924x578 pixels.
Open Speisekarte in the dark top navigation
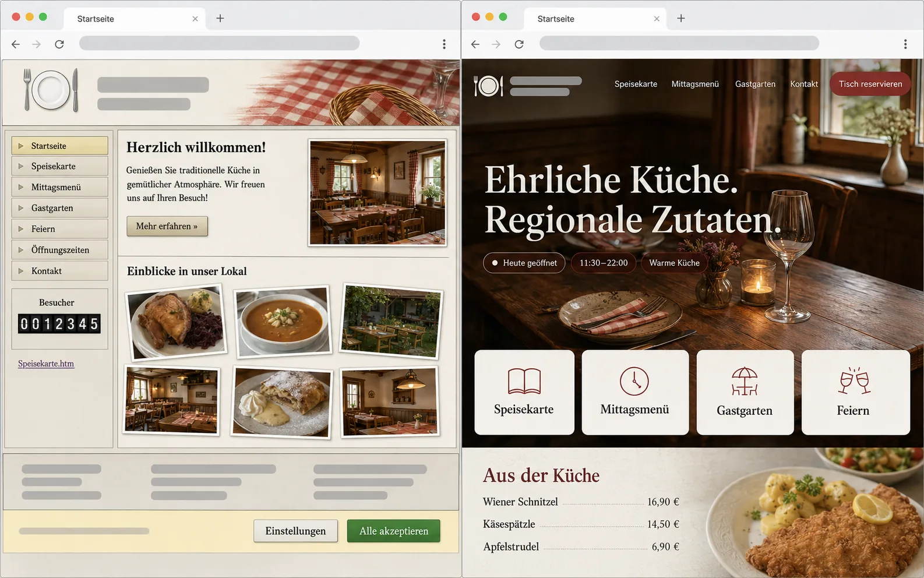(x=636, y=84)
